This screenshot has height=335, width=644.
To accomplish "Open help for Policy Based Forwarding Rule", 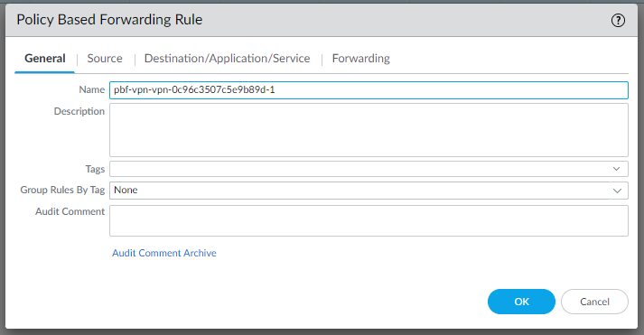I will [x=618, y=20].
